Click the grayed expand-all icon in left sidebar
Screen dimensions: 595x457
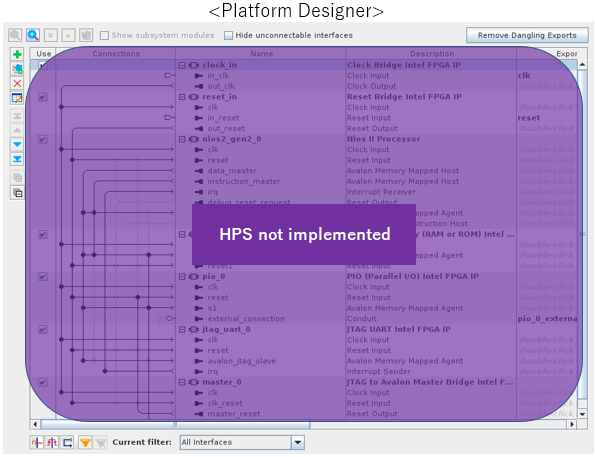tap(17, 177)
